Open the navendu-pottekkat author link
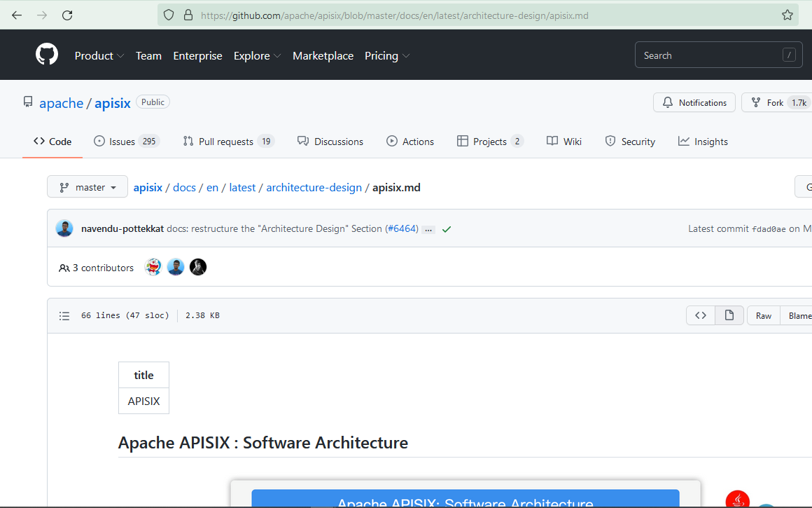The width and height of the screenshot is (812, 508). pyautogui.click(x=122, y=228)
